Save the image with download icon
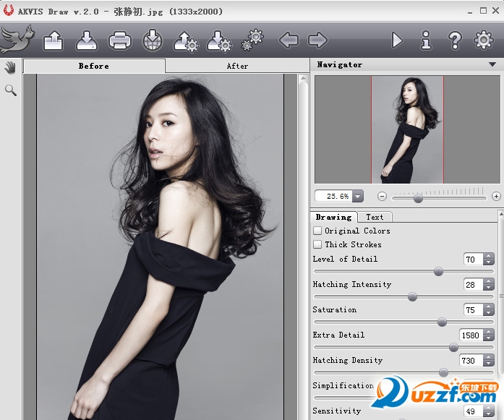The height and width of the screenshot is (420, 504). click(x=87, y=40)
